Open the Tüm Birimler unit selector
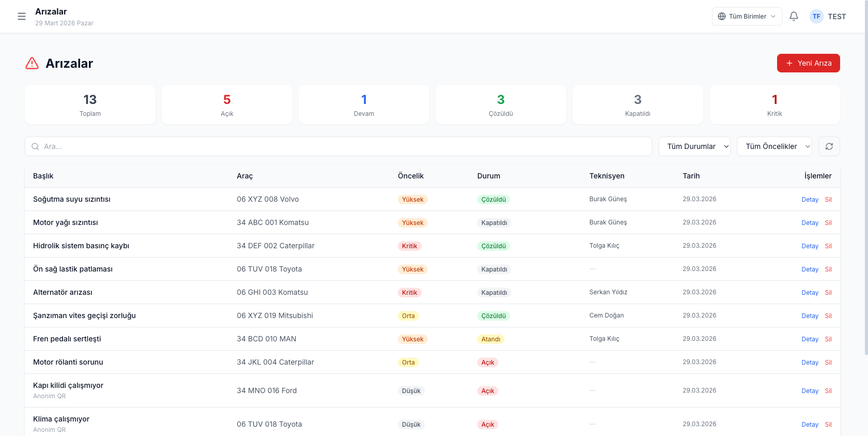This screenshot has height=436, width=868. click(x=747, y=17)
